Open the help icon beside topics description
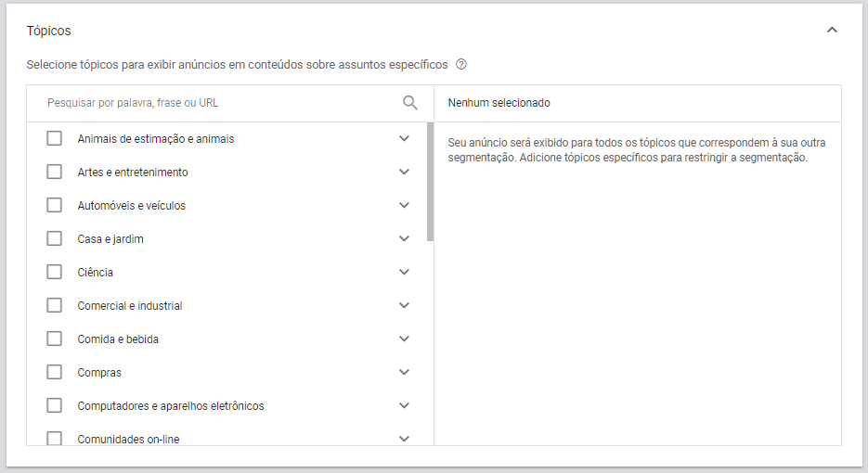Image resolution: width=868 pixels, height=473 pixels. click(x=461, y=64)
